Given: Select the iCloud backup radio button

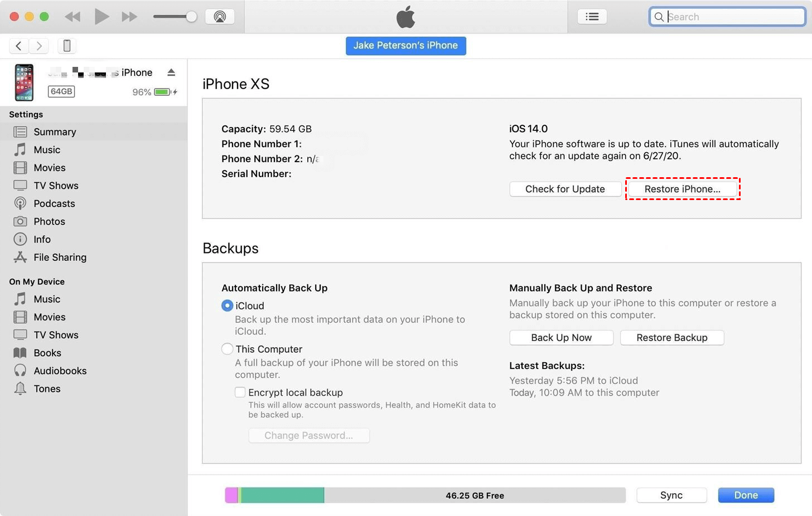Looking at the screenshot, I should pyautogui.click(x=227, y=305).
